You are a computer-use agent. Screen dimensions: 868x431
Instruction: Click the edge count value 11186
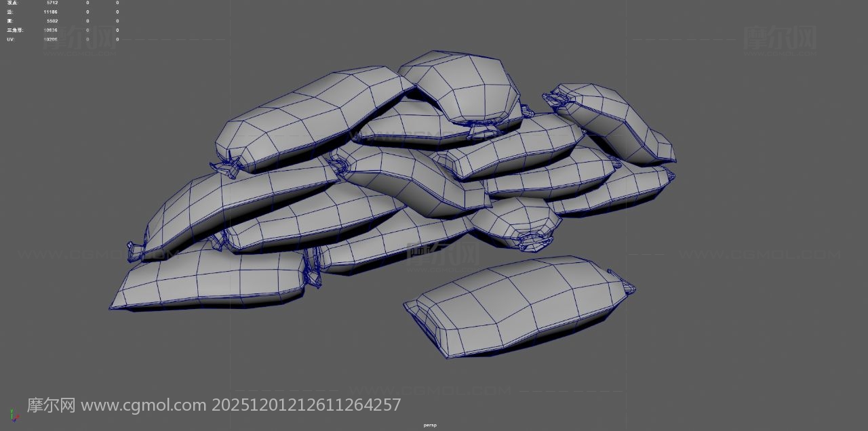(x=50, y=12)
